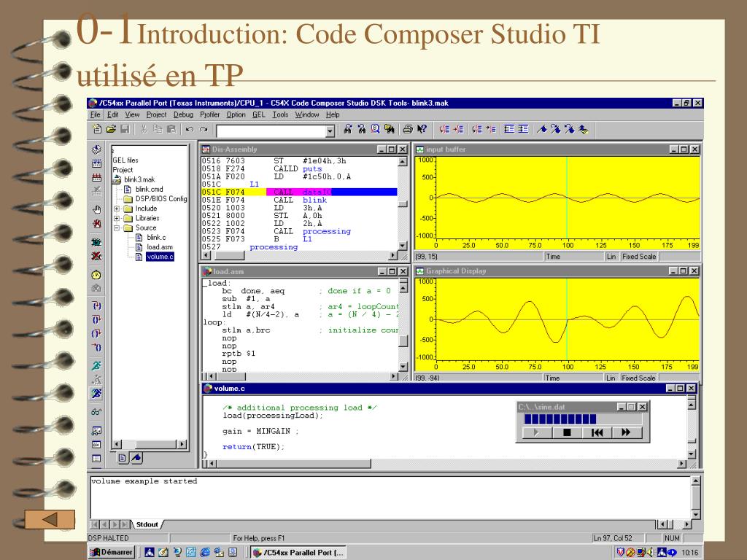Select blink.c file in project tree
The width and height of the screenshot is (747, 560).
(156, 237)
